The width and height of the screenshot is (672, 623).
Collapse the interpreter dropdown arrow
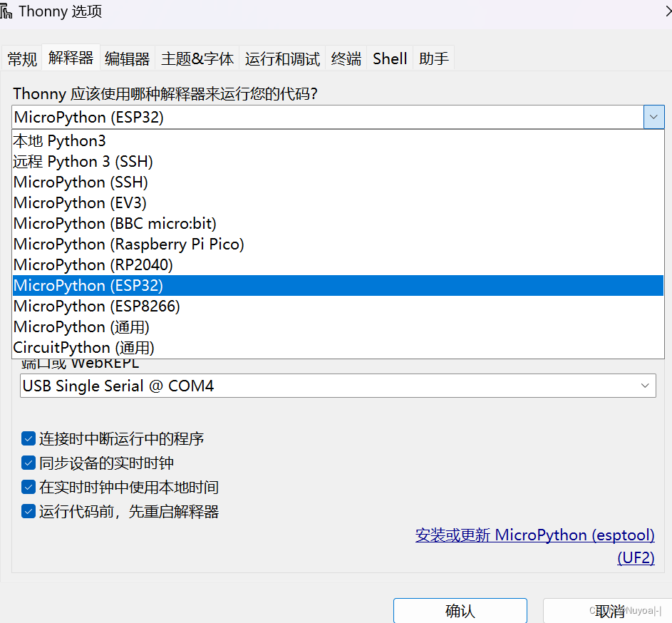653,117
